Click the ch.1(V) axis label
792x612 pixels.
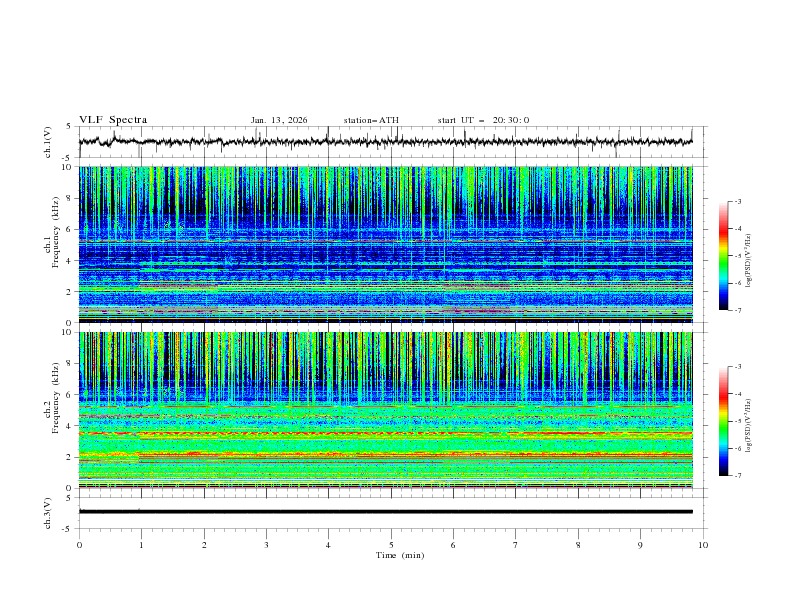click(x=48, y=142)
